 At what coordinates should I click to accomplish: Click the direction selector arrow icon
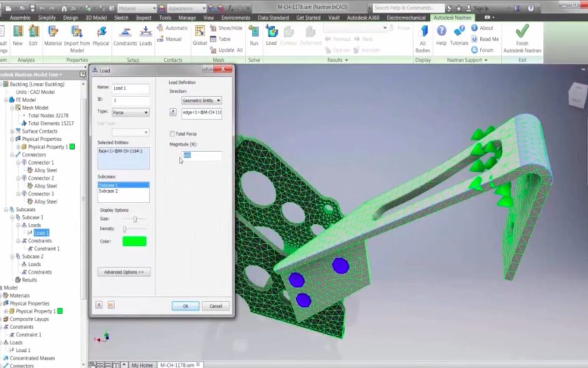click(x=172, y=112)
